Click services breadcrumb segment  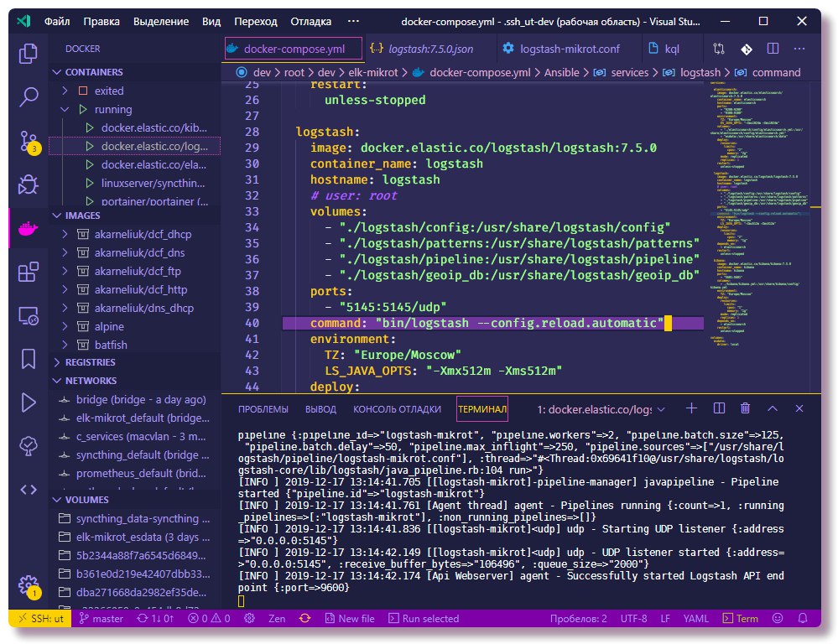coord(629,72)
